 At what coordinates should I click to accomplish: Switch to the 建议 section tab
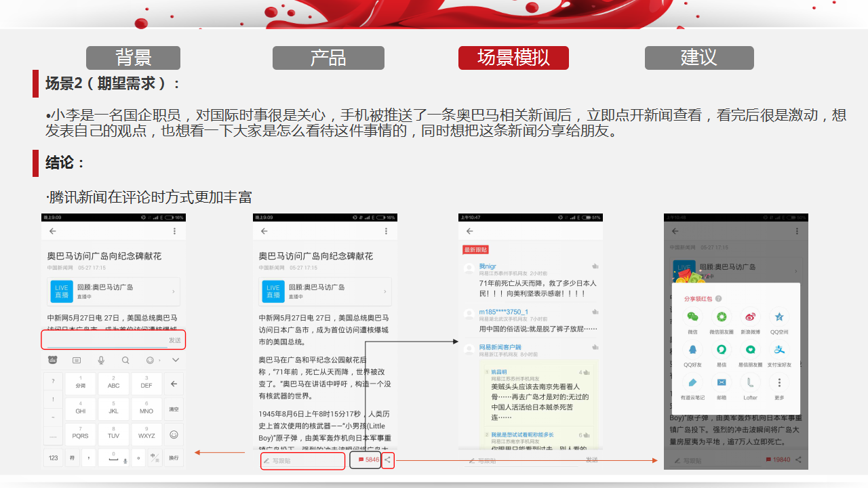click(x=699, y=58)
